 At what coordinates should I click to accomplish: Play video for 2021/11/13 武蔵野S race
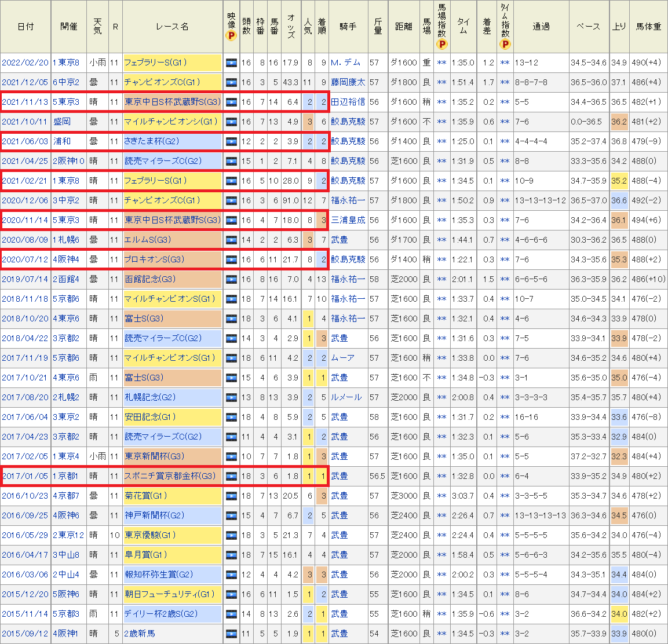click(x=231, y=103)
